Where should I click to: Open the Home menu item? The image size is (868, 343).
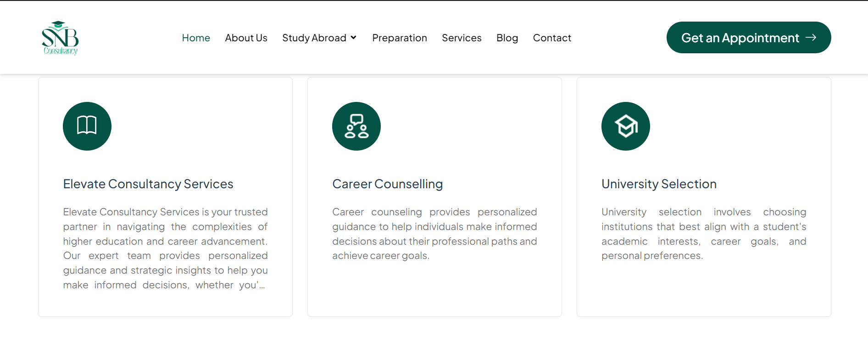196,38
